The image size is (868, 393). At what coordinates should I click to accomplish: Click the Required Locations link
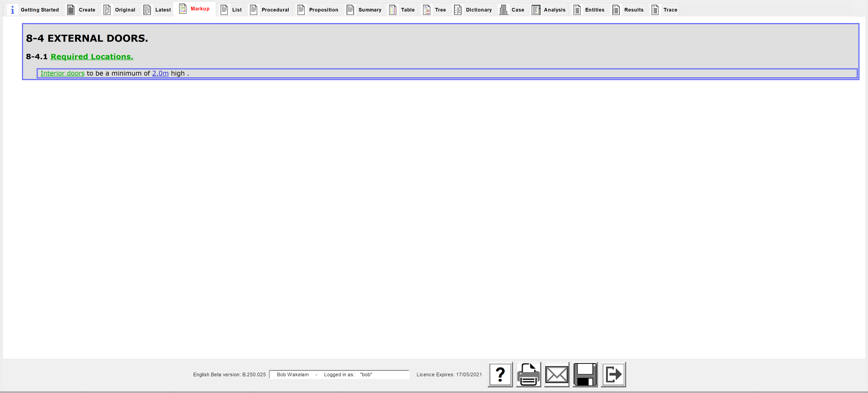[x=92, y=56]
